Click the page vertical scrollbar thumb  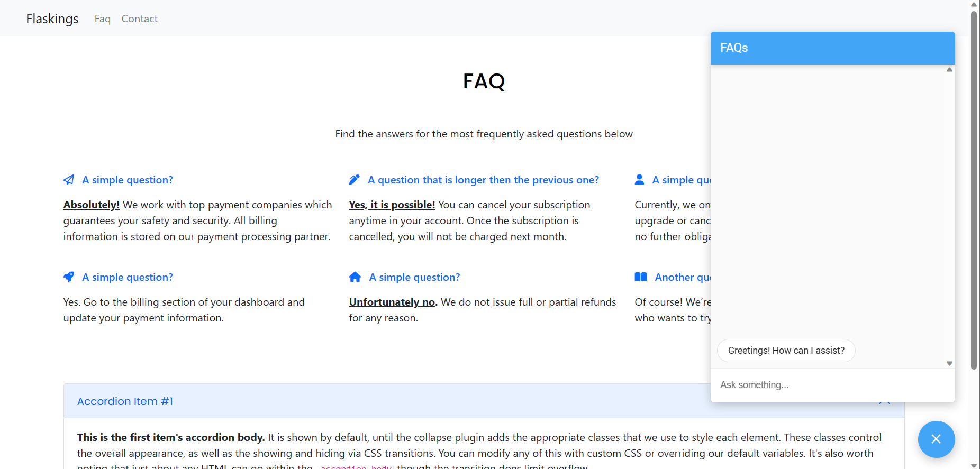coord(974,190)
